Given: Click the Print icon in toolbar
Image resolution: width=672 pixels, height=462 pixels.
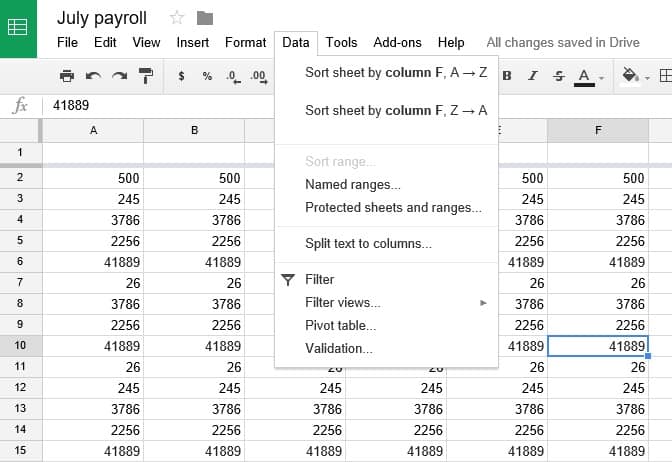Looking at the screenshot, I should tap(67, 76).
